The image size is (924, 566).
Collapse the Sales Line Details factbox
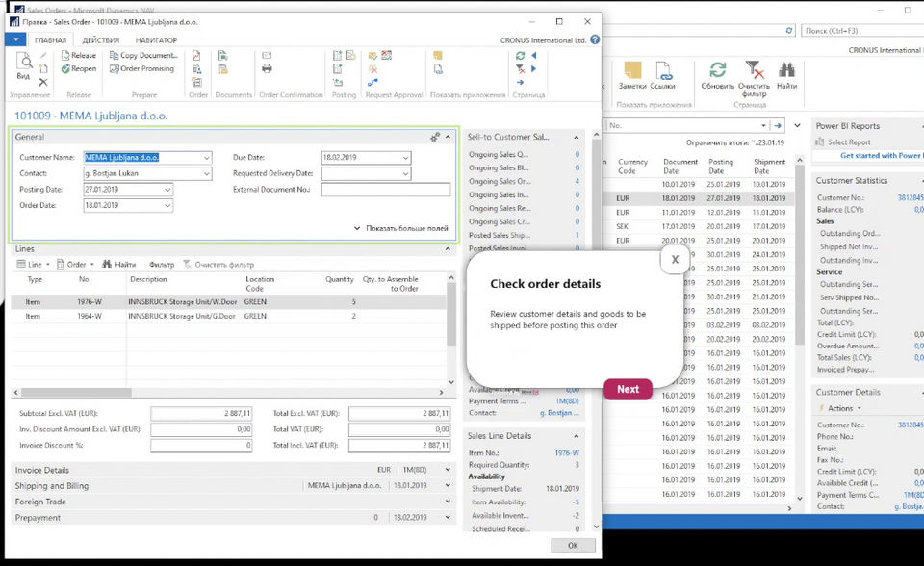577,436
